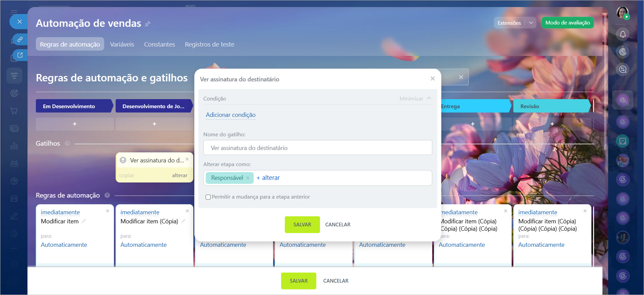This screenshot has height=295, width=644.
Task: Select the Revisão stage color header
Action: coord(551,106)
